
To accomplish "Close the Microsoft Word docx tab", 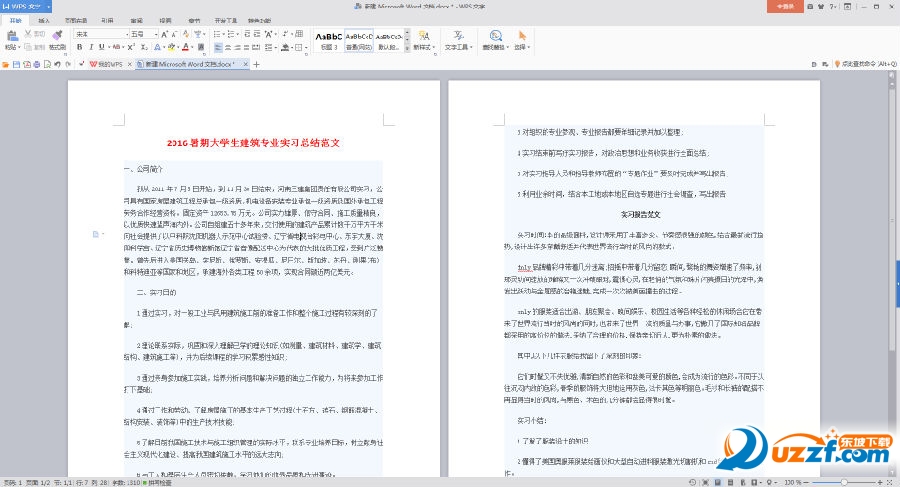I will 246,64.
